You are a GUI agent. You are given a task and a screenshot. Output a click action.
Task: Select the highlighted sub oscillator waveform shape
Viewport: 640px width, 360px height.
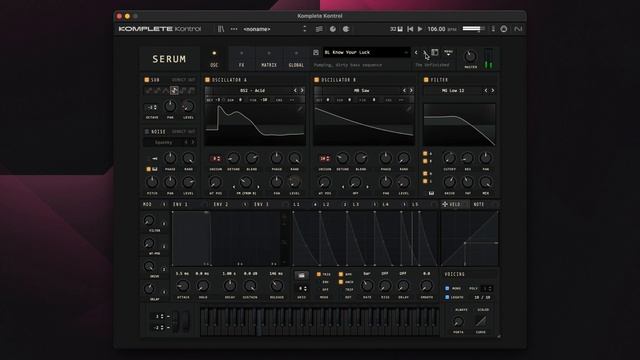click(174, 90)
